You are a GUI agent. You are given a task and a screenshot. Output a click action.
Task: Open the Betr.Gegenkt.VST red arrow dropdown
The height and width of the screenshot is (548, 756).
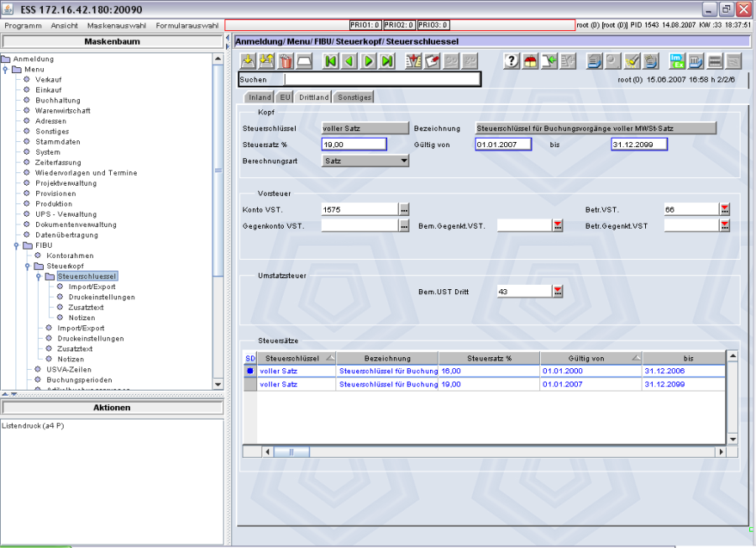tap(725, 226)
